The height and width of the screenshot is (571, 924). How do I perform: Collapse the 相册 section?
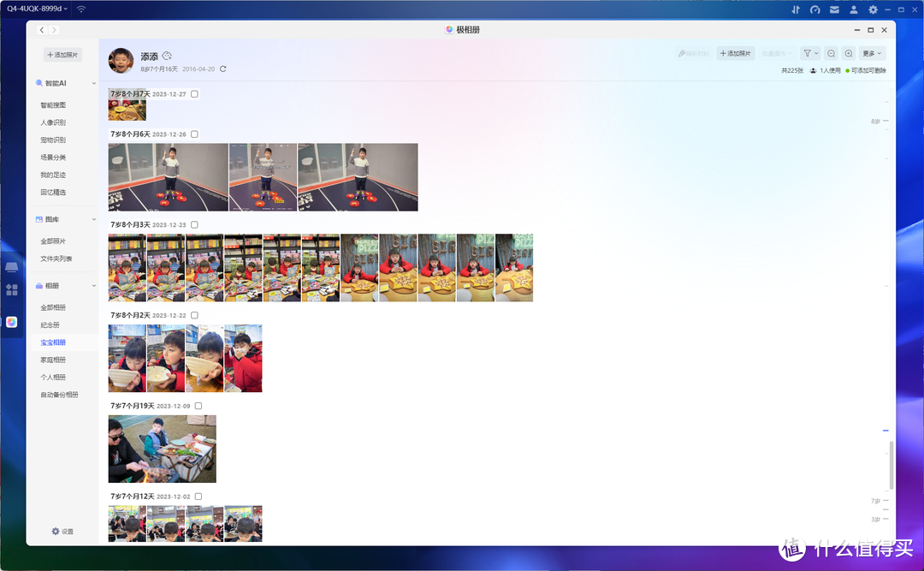click(x=94, y=286)
